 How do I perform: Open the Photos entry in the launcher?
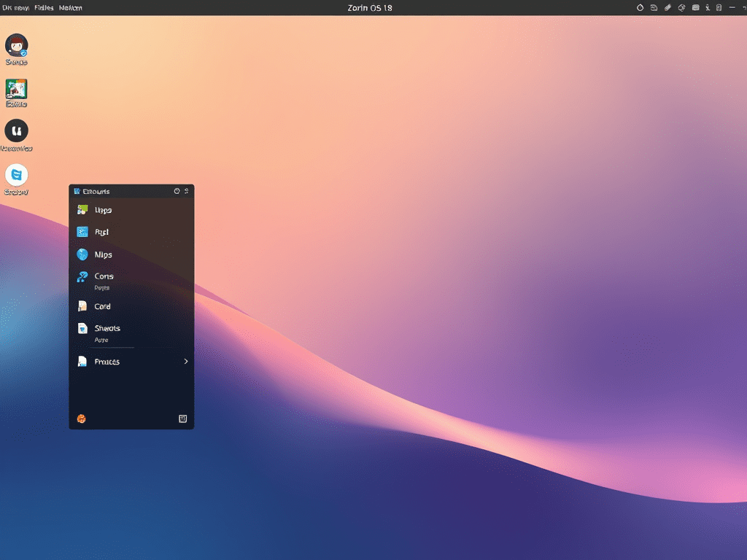pyautogui.click(x=102, y=232)
